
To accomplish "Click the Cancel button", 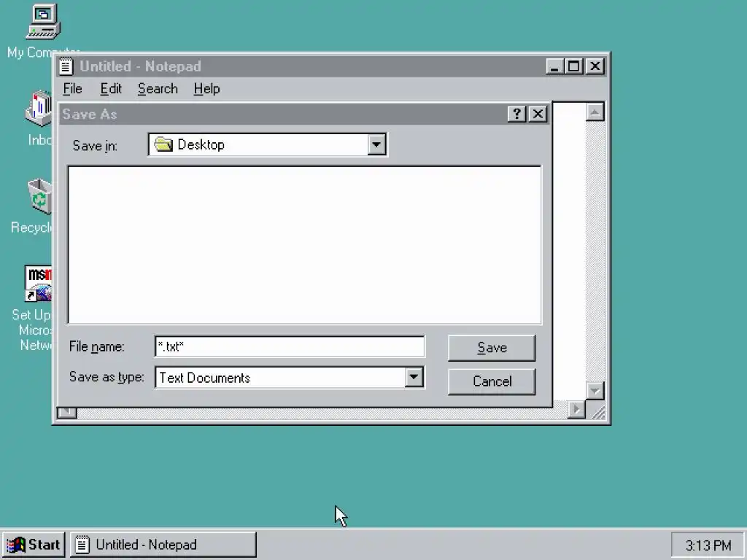I will point(492,381).
